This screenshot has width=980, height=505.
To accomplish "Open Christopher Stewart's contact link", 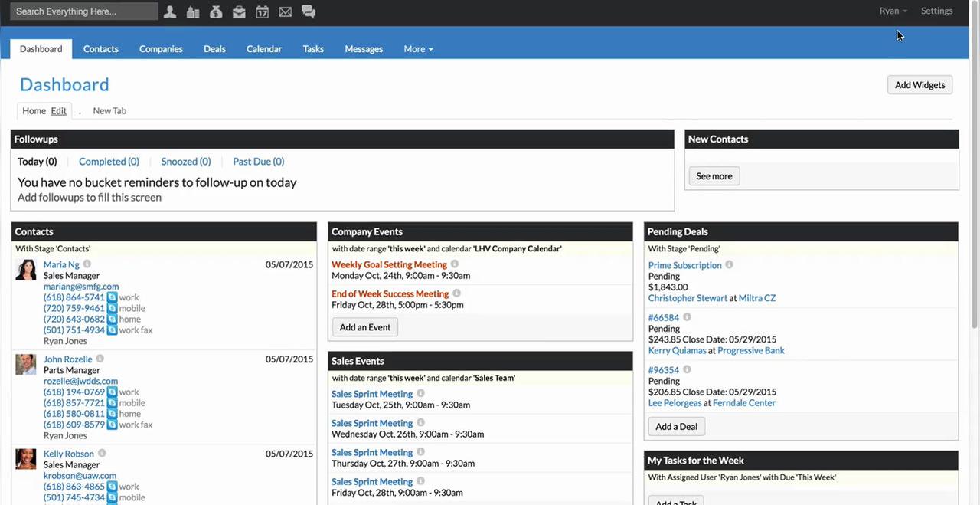I will (x=688, y=298).
